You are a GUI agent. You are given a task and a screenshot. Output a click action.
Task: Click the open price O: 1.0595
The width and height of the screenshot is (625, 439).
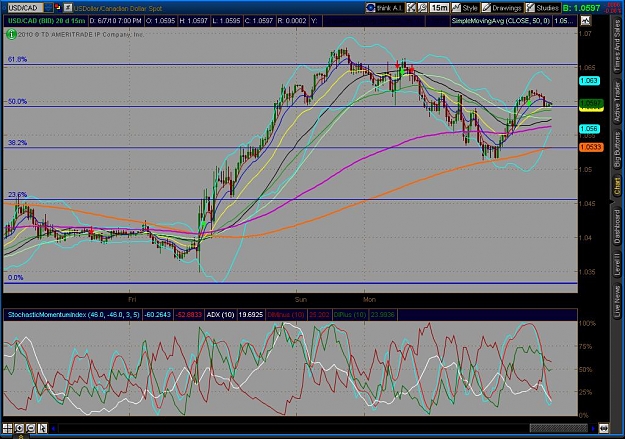tap(160, 21)
